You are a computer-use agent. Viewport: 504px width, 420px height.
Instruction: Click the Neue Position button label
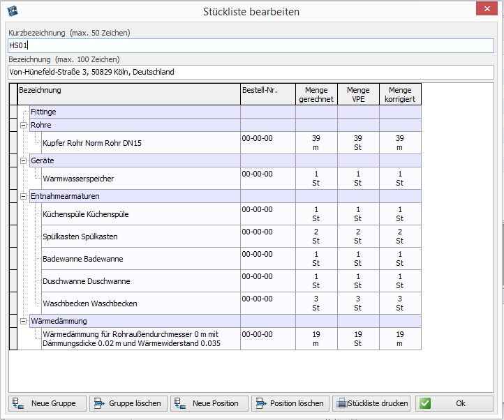[x=216, y=403]
